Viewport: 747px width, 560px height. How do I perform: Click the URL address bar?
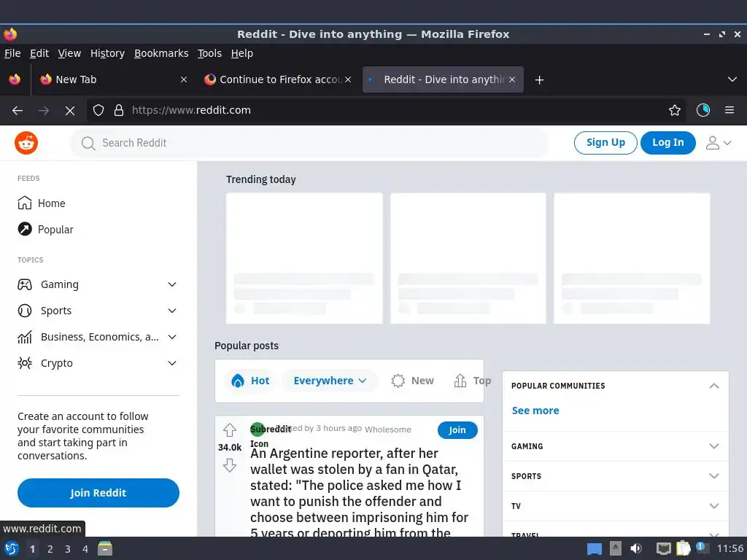[x=387, y=111]
